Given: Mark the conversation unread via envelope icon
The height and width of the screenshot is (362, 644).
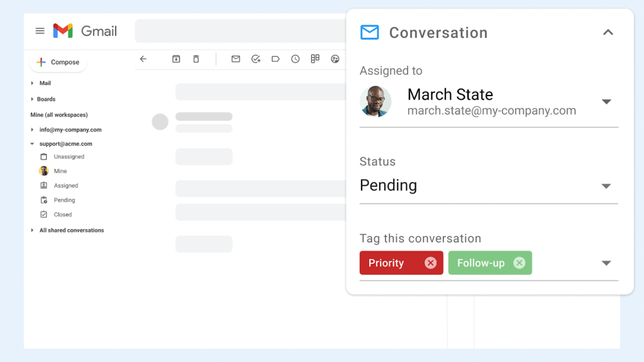Looking at the screenshot, I should tap(235, 58).
